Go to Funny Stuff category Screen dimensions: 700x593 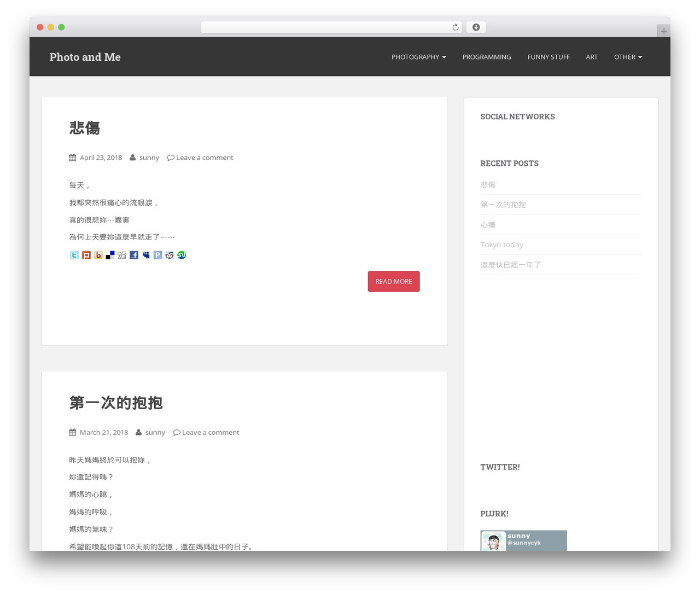pos(549,57)
